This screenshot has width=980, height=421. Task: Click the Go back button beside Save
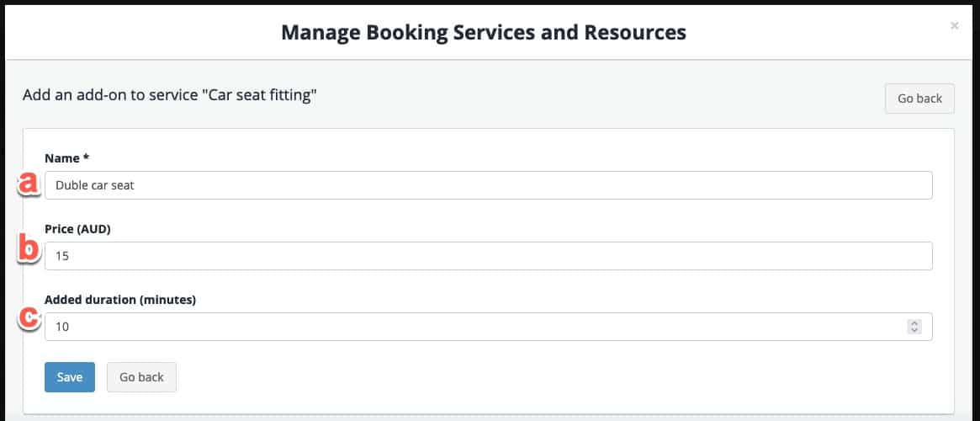click(142, 377)
